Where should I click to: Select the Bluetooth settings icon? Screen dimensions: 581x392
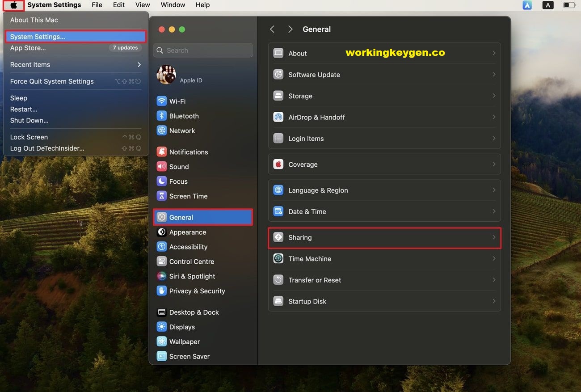click(x=161, y=116)
